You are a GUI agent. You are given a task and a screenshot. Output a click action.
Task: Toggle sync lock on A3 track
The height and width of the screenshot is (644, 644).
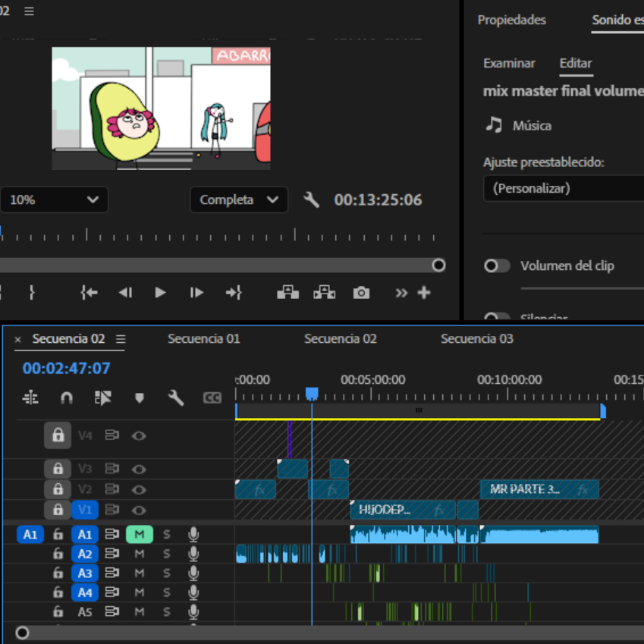pos(112,573)
